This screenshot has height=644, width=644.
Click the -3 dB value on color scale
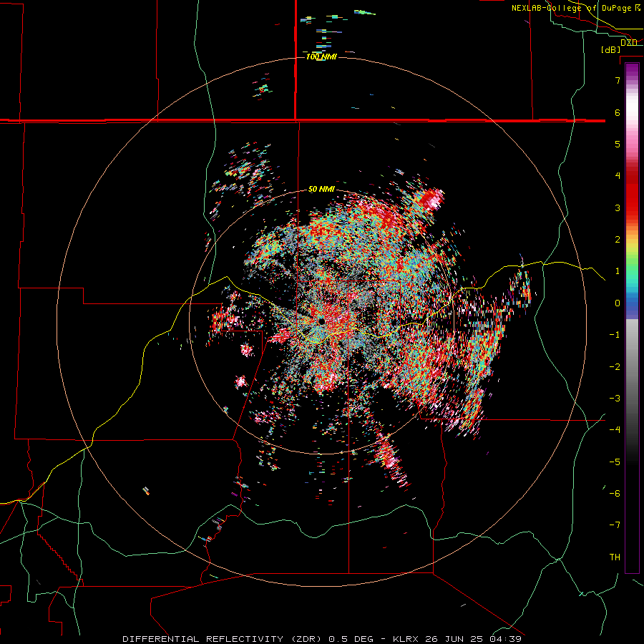coord(615,399)
